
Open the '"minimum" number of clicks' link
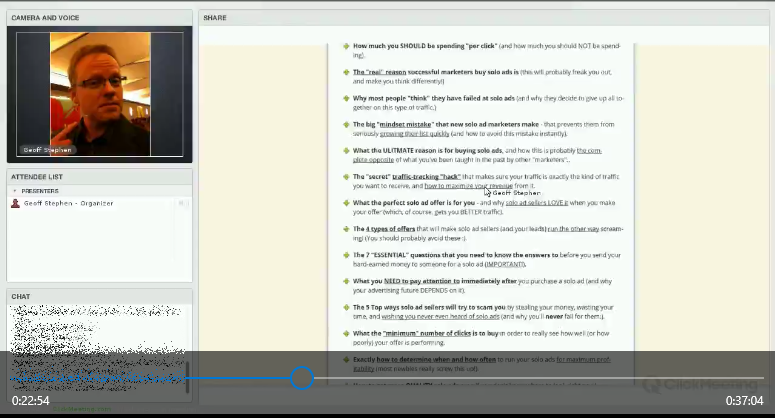pyautogui.click(x=427, y=334)
